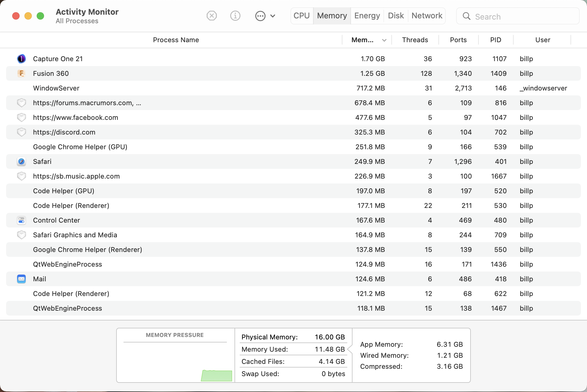Select Code Helper (Renderer) using 177.1 MB
Image resolution: width=587 pixels, height=392 pixels.
[x=293, y=205]
